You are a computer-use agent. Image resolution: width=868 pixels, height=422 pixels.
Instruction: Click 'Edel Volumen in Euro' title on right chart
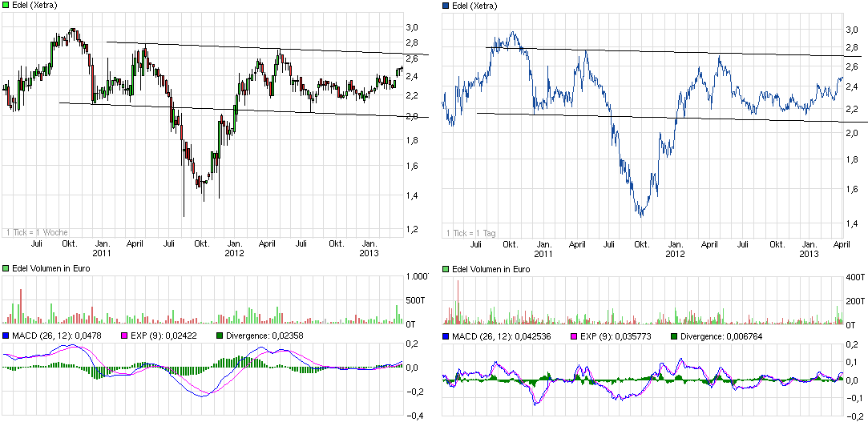(x=491, y=270)
